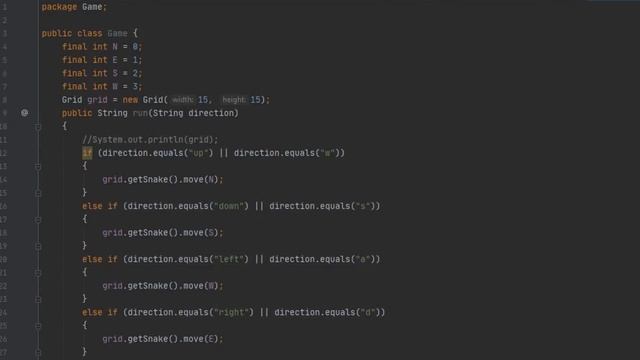Click the commented System.out.println(grid) line
Viewport: 640px width, 360px height.
[x=150, y=140]
